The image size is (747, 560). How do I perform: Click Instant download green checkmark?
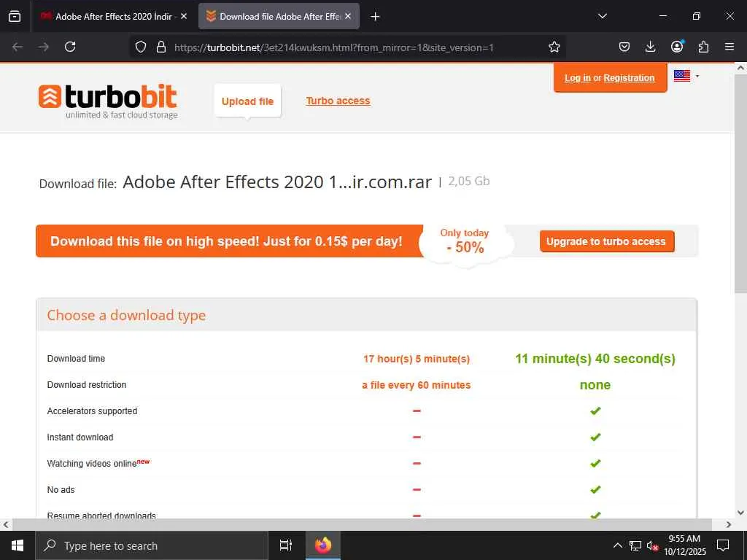pyautogui.click(x=595, y=437)
